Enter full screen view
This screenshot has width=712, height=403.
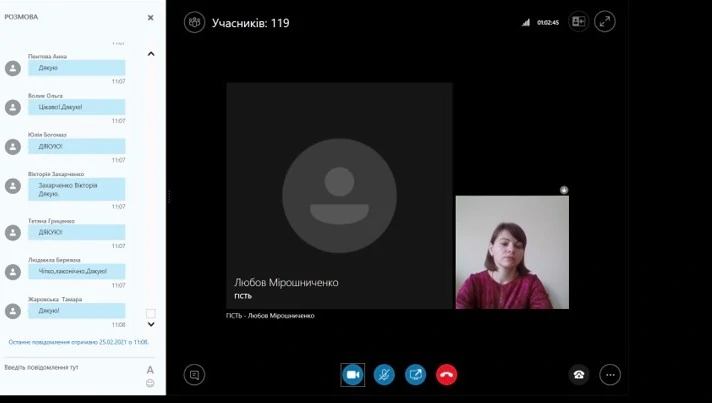coord(604,22)
